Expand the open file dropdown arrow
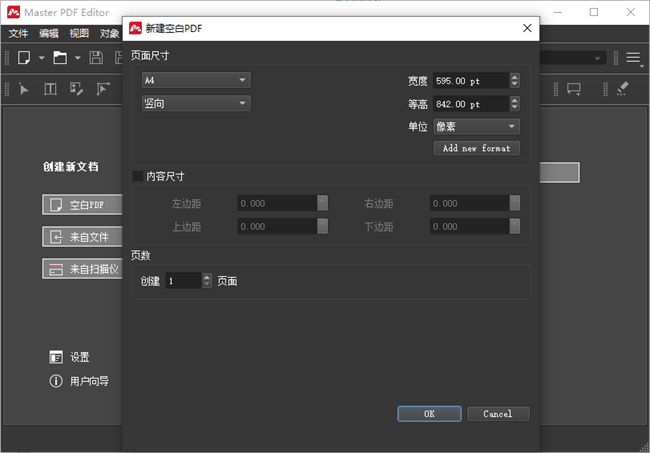The height and width of the screenshot is (453, 650). click(x=78, y=58)
